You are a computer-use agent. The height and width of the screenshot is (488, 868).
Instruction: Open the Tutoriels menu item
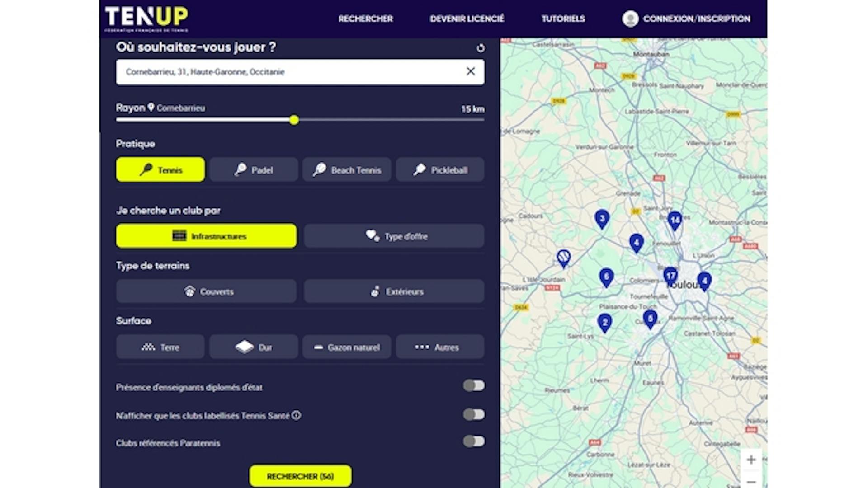(563, 19)
